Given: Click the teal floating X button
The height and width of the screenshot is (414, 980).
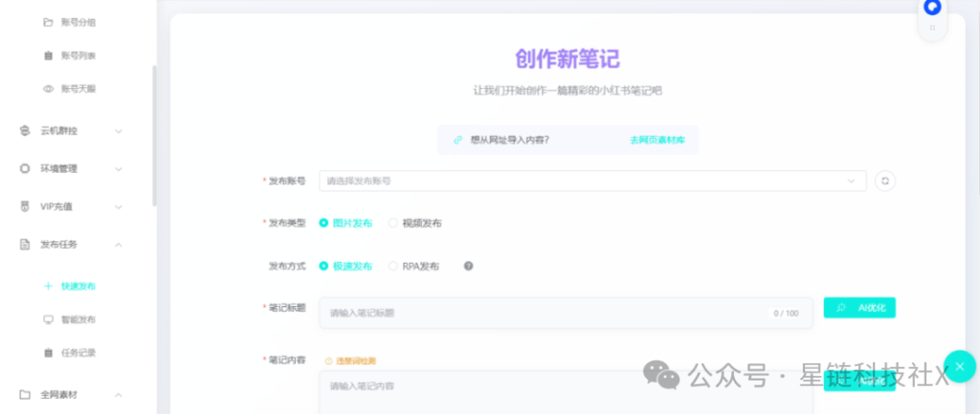Looking at the screenshot, I should point(959,366).
